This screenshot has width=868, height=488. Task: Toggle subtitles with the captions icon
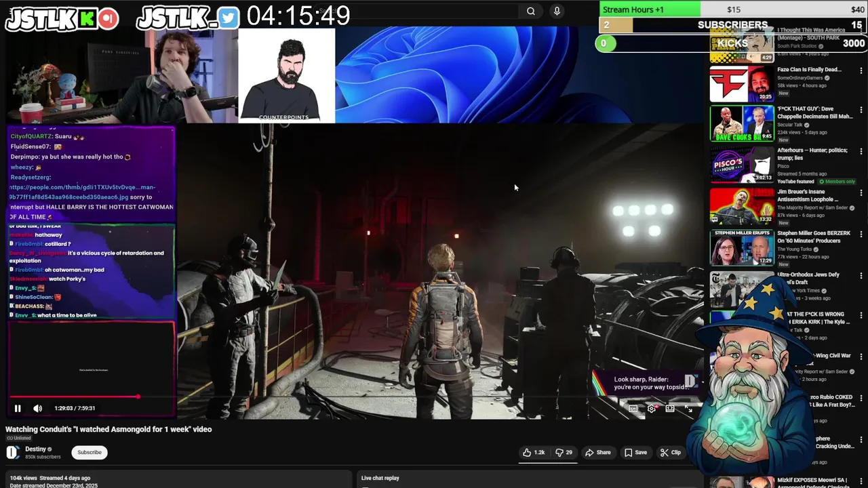pos(633,409)
